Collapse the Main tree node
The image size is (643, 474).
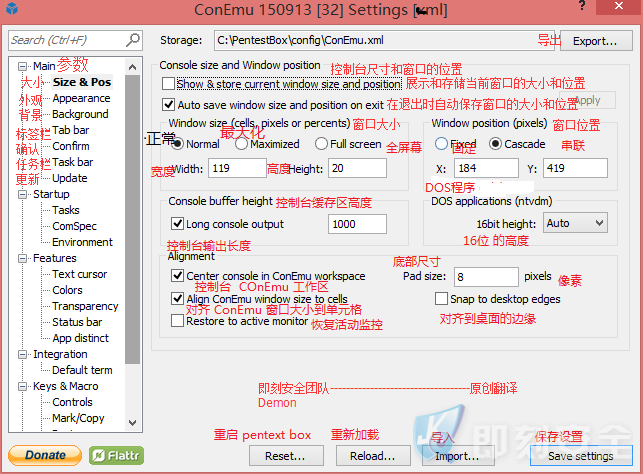pyautogui.click(x=23, y=66)
